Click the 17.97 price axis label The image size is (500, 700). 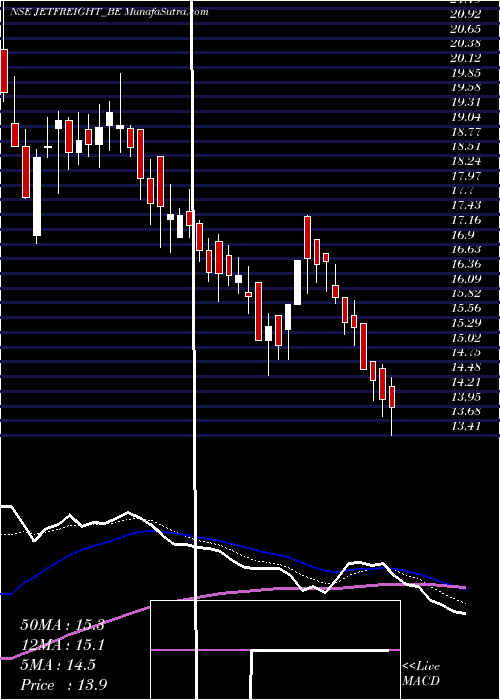point(466,176)
